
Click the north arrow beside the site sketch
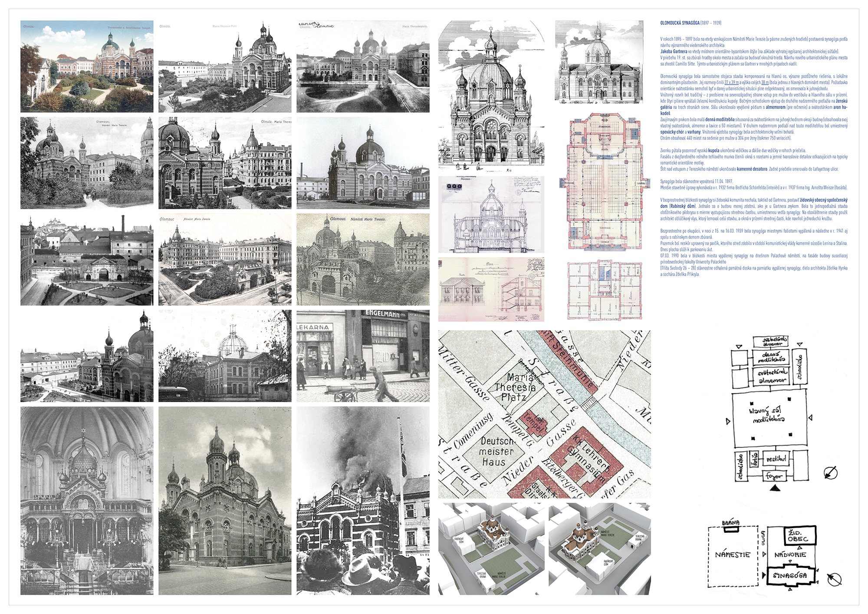click(x=834, y=579)
